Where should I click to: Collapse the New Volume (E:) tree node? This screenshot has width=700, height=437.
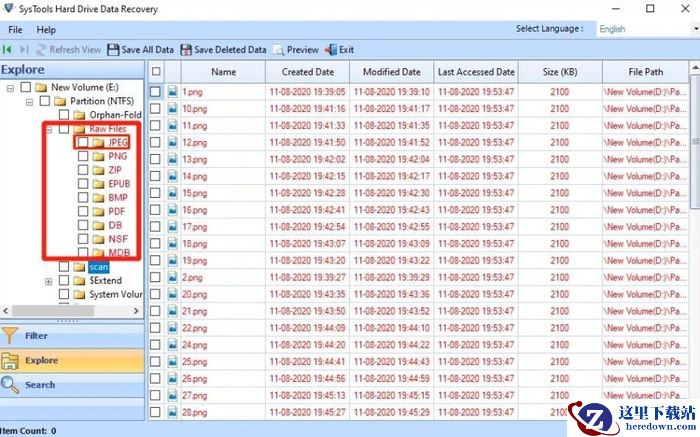pyautogui.click(x=10, y=88)
